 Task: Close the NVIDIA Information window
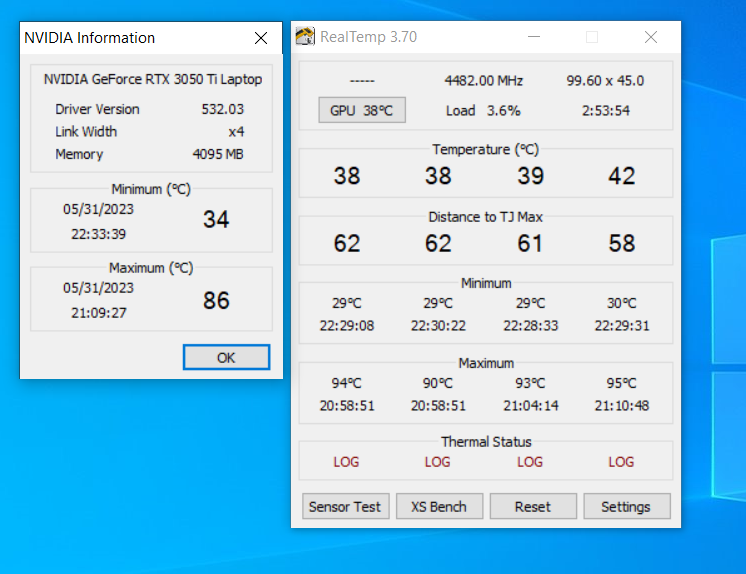[261, 38]
